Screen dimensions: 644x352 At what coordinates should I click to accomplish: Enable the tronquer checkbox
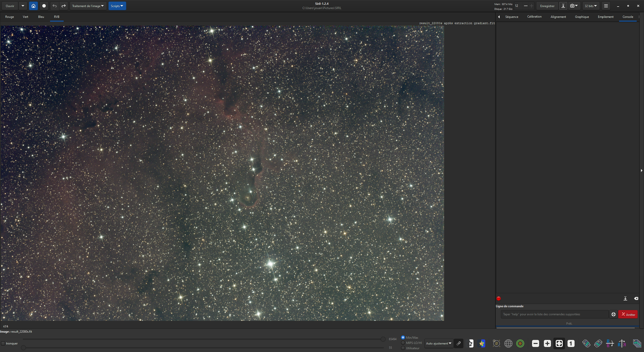click(3, 343)
